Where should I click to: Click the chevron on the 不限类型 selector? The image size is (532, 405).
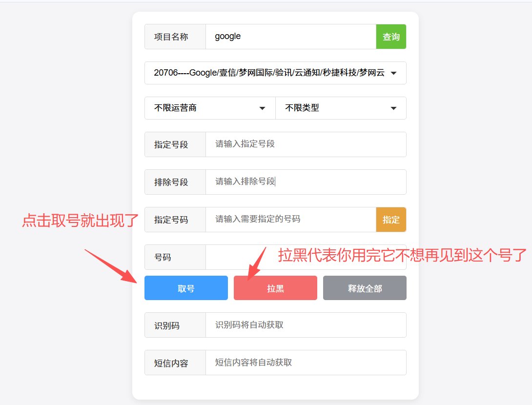tap(393, 108)
